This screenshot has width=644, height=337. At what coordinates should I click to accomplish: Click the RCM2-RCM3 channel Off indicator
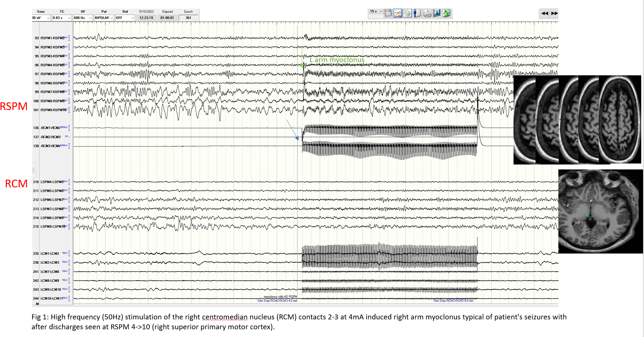[x=67, y=137]
